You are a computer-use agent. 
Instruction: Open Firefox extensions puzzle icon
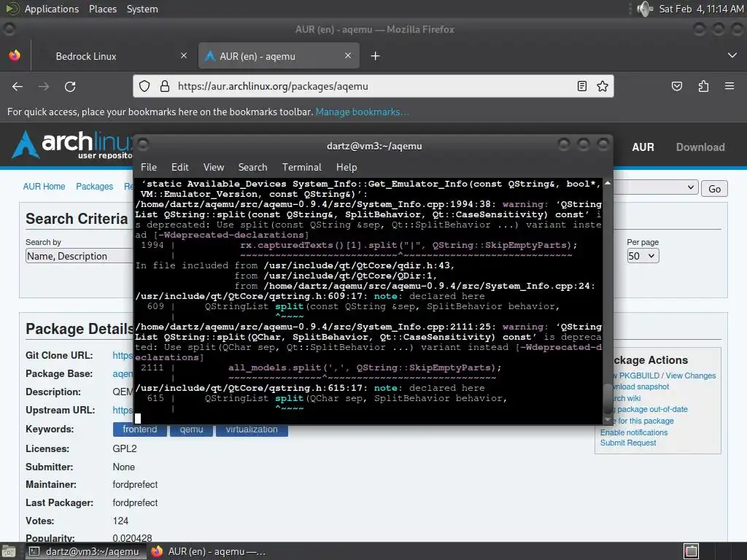[703, 86]
